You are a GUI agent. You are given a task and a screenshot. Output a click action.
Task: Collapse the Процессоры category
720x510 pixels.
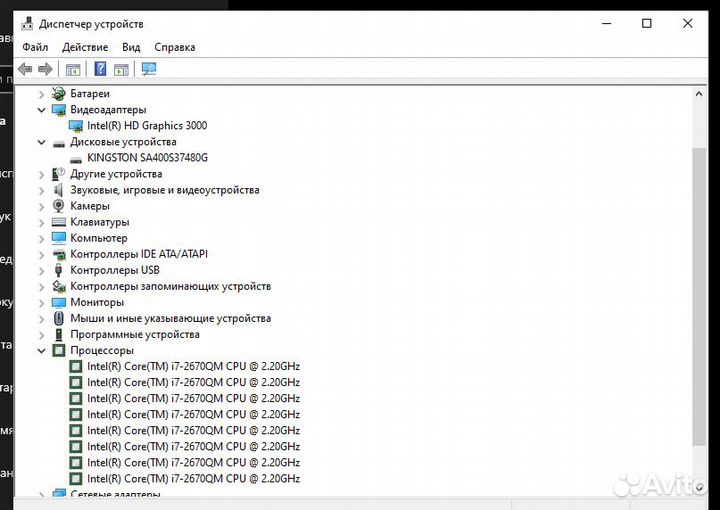[x=41, y=351]
